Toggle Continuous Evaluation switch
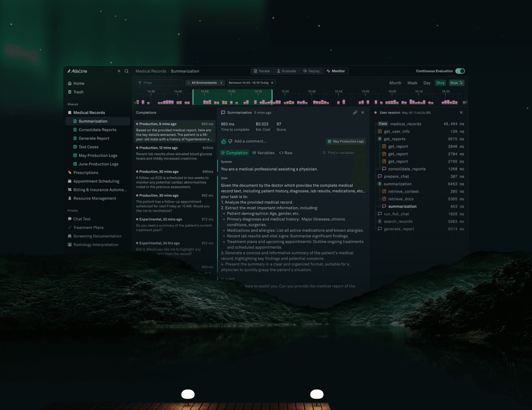Viewport: 532px width, 410px height. pos(460,71)
